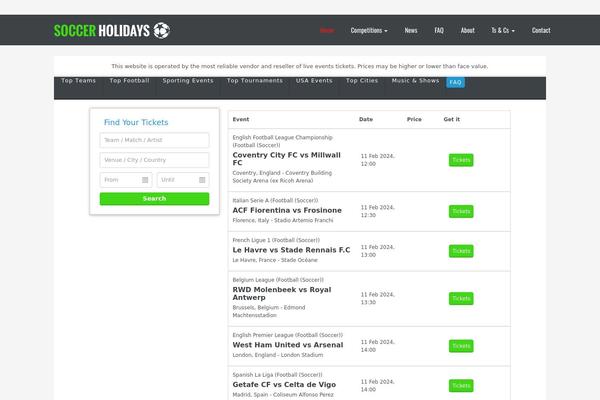Get tickets for Le Havre vs Stade Rennais
Viewport: 600px width, 400px height.
[461, 251]
